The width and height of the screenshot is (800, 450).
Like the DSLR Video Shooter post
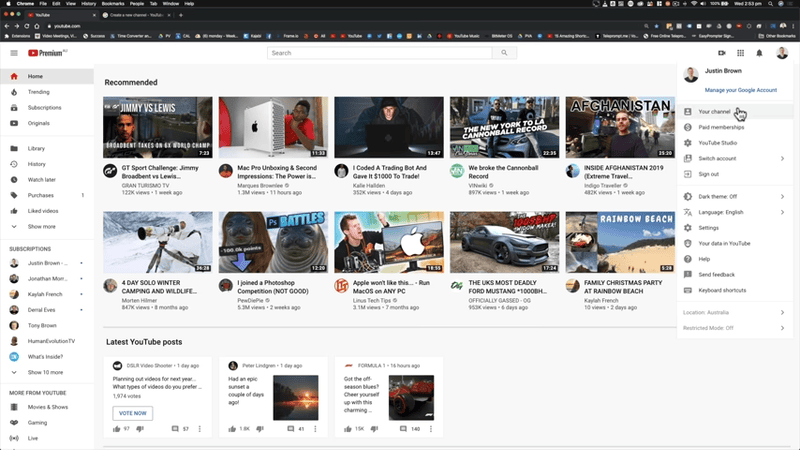pyautogui.click(x=118, y=429)
